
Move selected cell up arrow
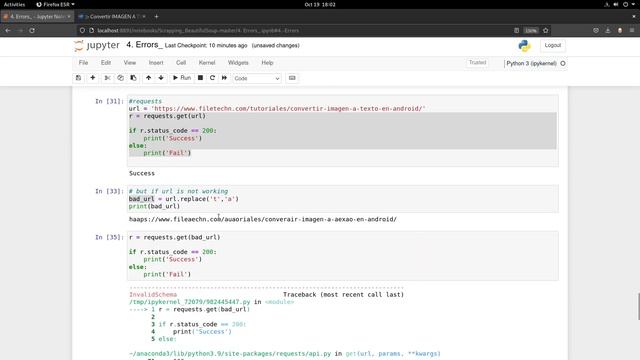coord(149,78)
